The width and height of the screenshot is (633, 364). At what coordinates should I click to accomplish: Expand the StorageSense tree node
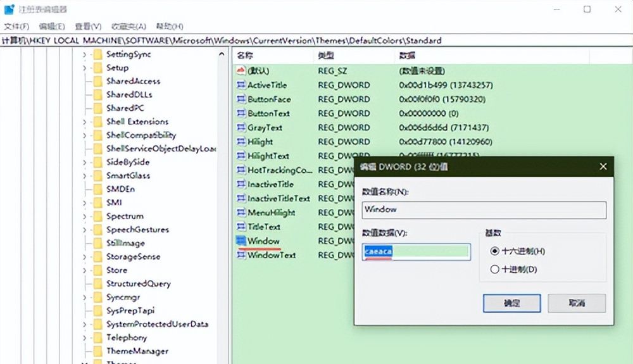(84, 256)
